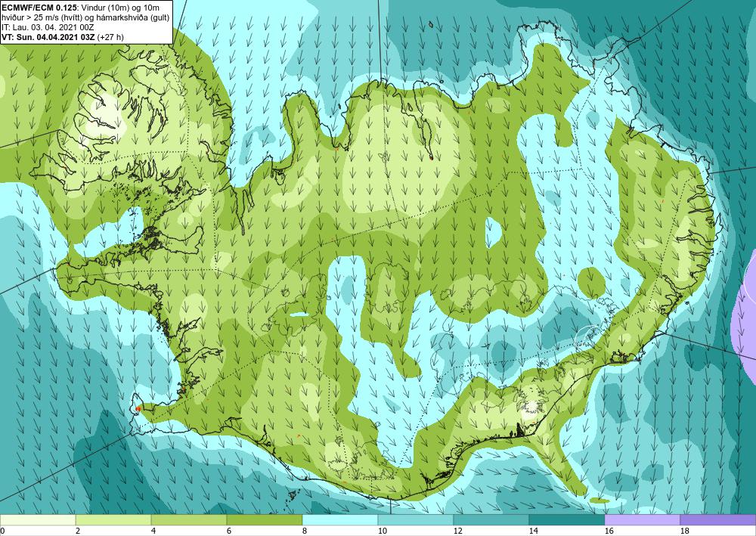Image resolution: width=756 pixels, height=536 pixels.
Task: Click the legend scale label '8'
Action: click(x=305, y=531)
